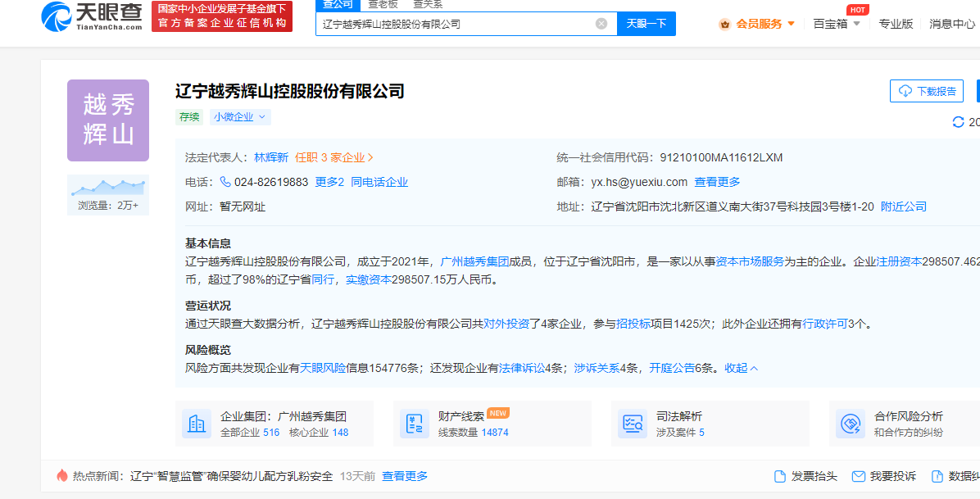The width and height of the screenshot is (980, 499).
Task: Open 涉及案件 5 count
Action: click(680, 432)
